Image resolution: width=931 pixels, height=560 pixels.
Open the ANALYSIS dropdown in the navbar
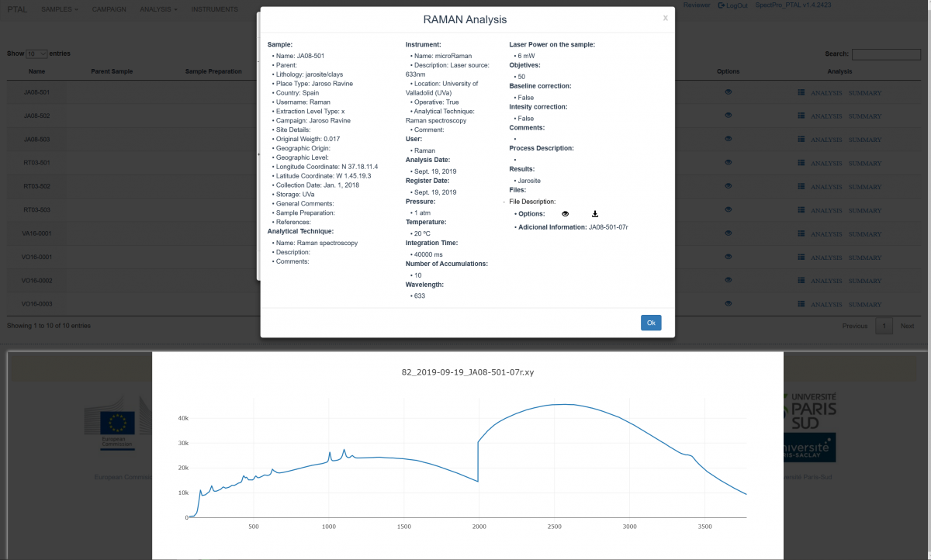158,9
